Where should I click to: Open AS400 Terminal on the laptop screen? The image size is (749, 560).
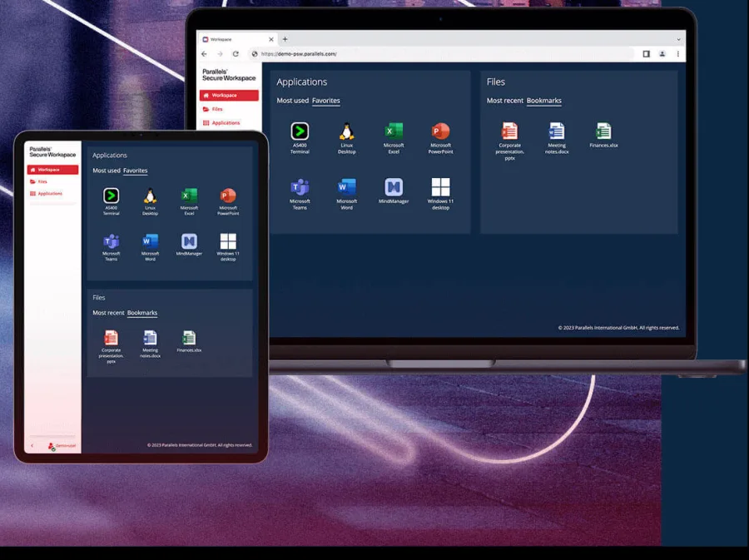point(300,138)
